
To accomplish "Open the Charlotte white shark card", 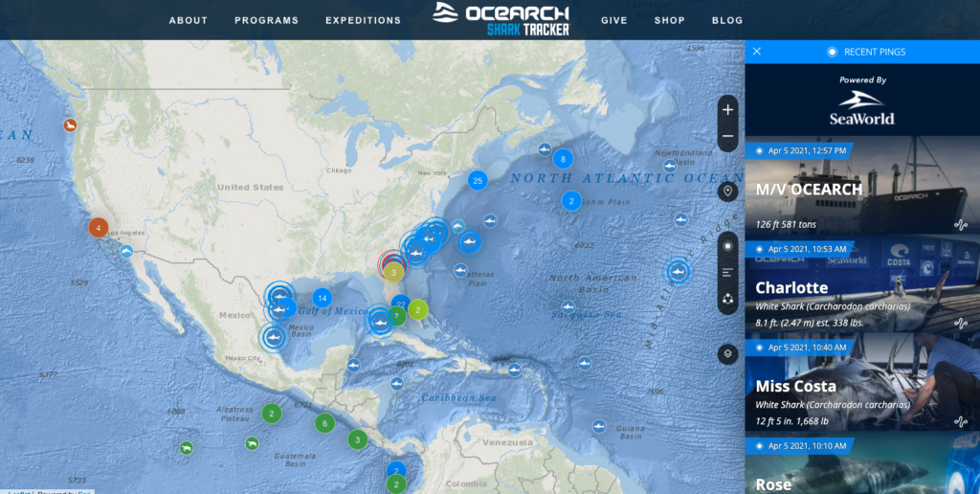I will [862, 284].
